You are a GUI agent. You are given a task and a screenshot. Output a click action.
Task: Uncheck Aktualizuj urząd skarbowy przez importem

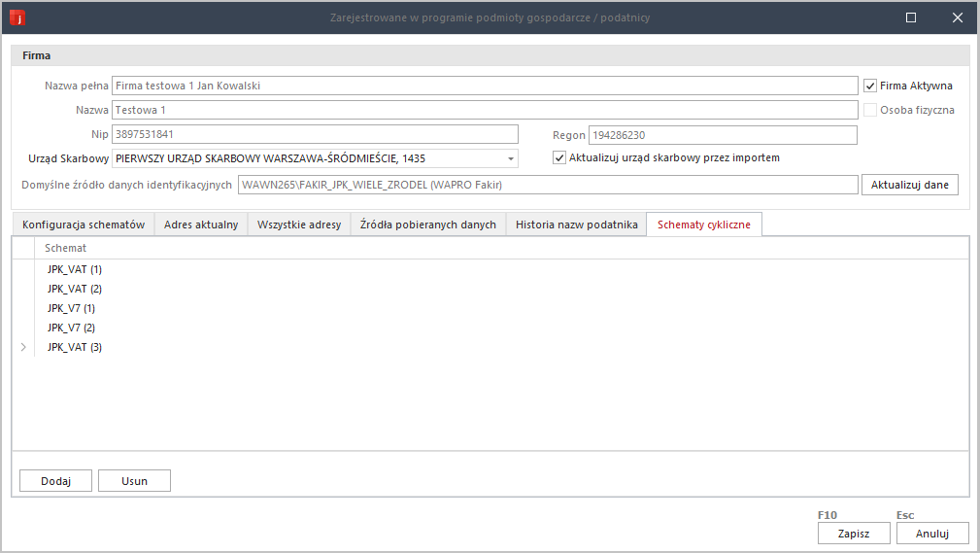coord(559,158)
